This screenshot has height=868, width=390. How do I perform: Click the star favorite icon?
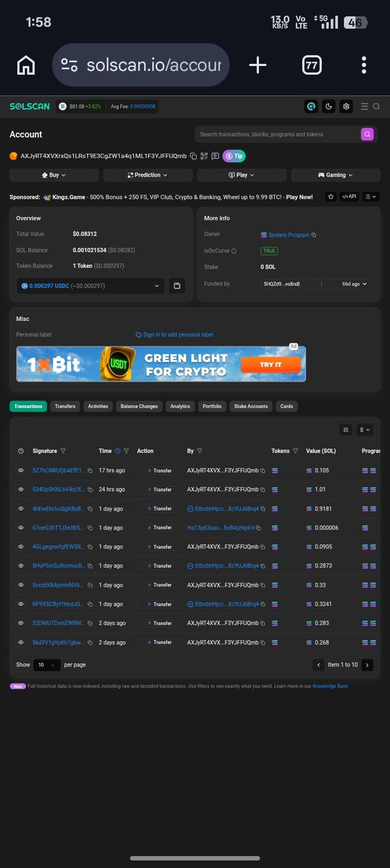click(x=331, y=196)
